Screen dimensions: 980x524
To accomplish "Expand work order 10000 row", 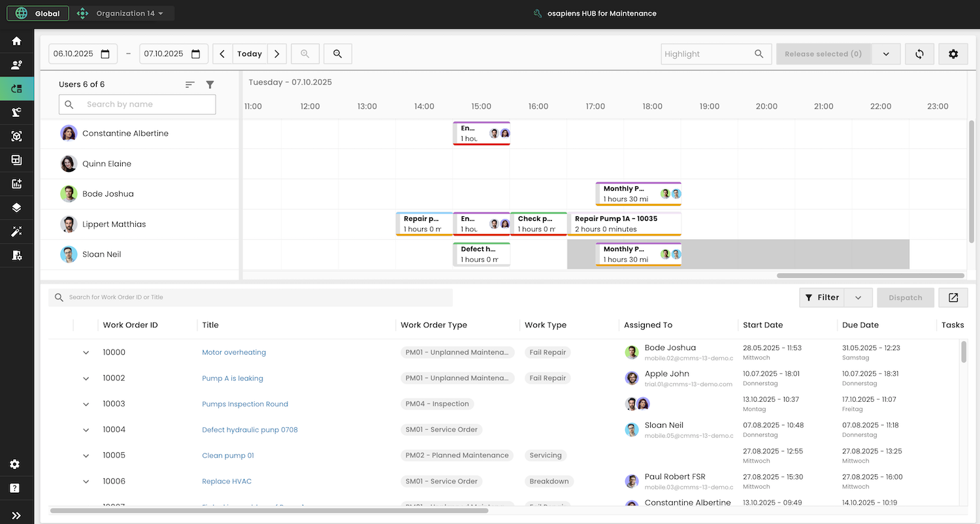I will pos(86,352).
